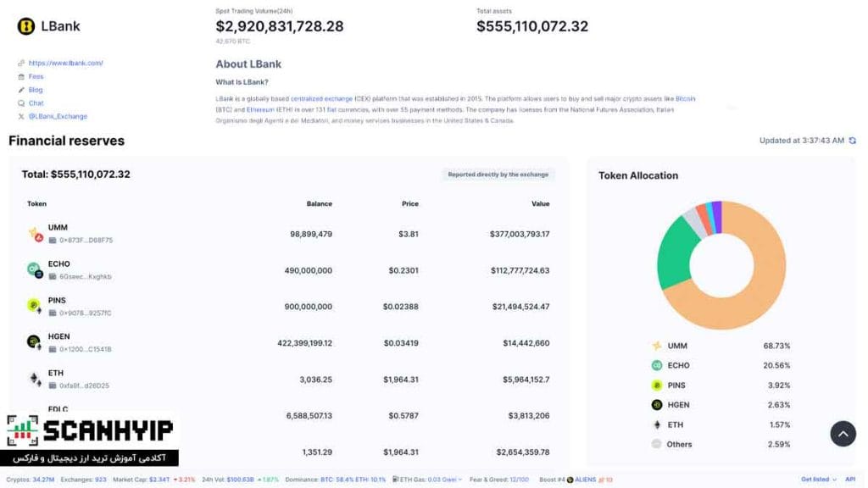Image resolution: width=868 pixels, height=488 pixels.
Task: Click the grey Others legend dot
Action: pyautogui.click(x=657, y=444)
